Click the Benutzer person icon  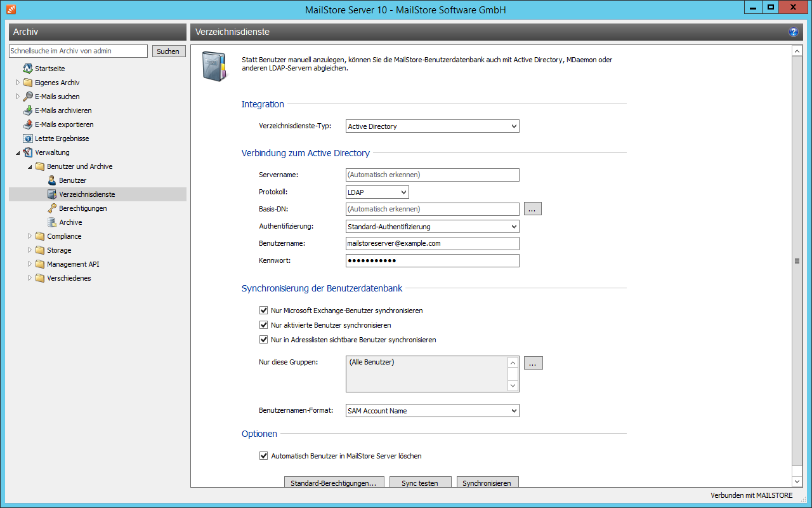52,180
